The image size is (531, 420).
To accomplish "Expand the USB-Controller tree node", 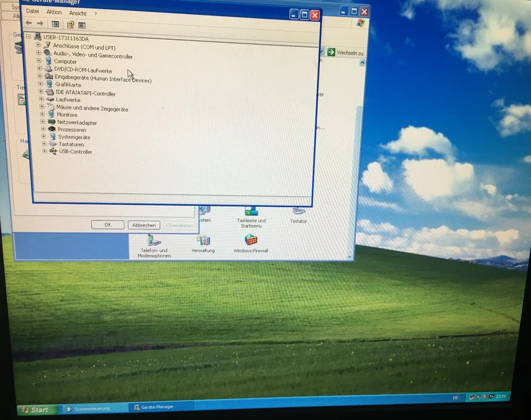I will point(44,152).
